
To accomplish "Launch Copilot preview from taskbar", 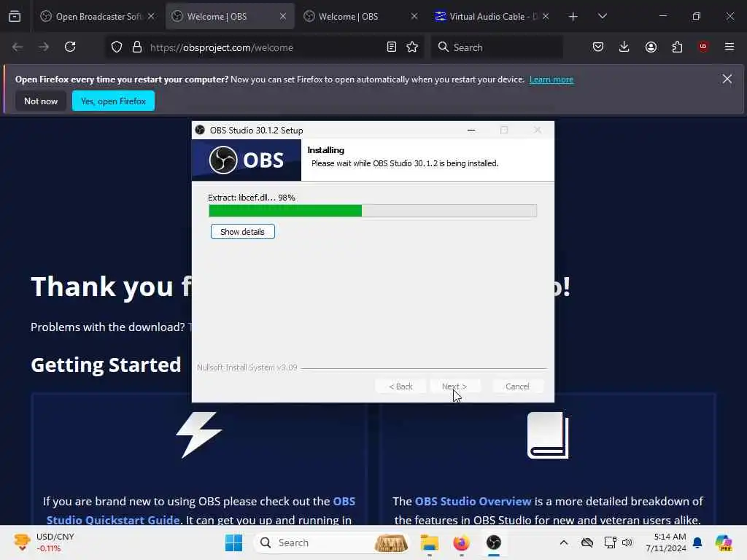I will coord(724,542).
